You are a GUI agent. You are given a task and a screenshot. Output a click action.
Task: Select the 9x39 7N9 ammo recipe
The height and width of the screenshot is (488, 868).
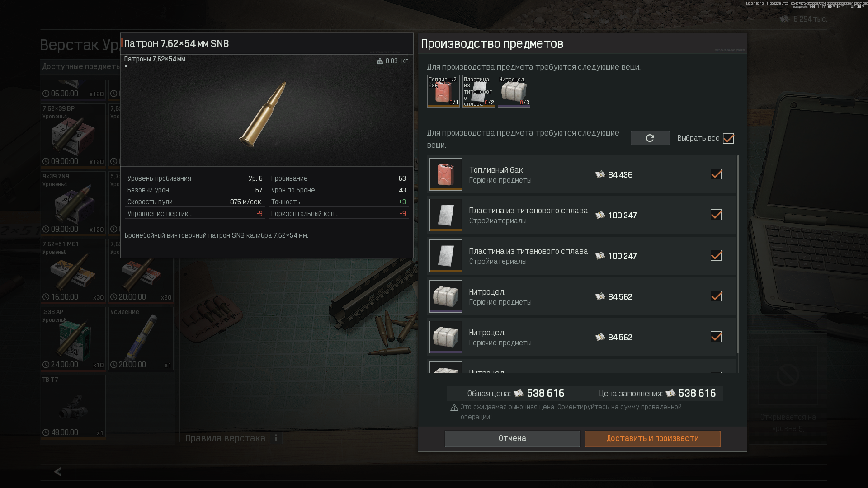[73, 203]
